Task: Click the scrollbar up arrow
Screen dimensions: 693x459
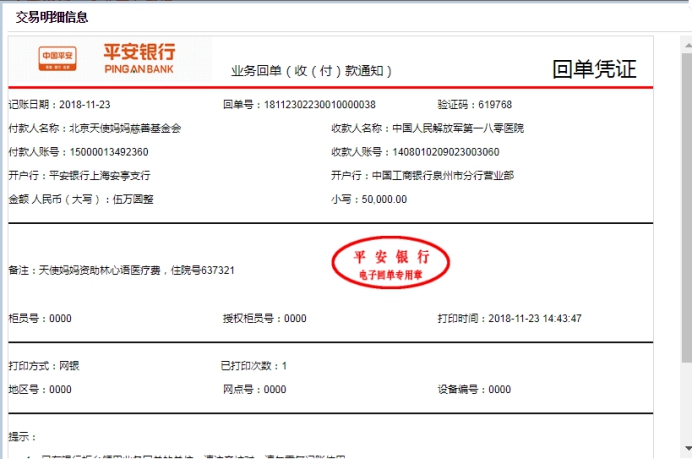Action: 688,45
